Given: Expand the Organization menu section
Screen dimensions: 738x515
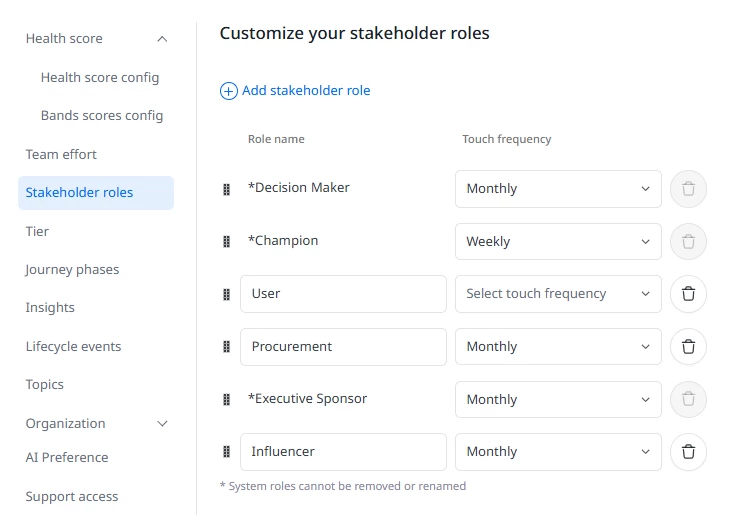Looking at the screenshot, I should (x=162, y=424).
